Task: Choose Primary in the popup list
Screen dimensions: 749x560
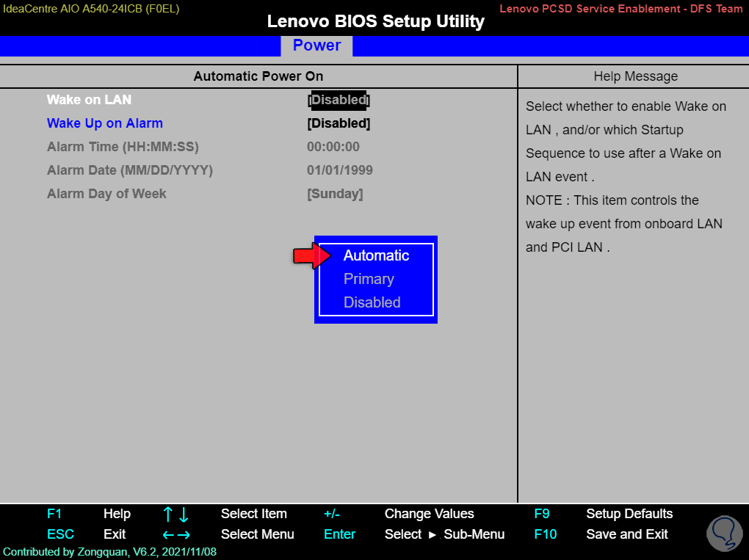Action: pos(369,279)
